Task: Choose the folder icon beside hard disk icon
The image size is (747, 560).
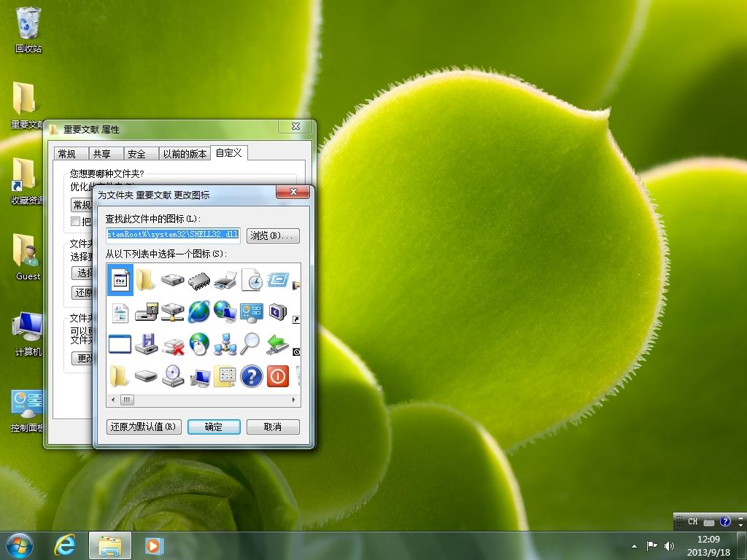Action: tap(145, 280)
